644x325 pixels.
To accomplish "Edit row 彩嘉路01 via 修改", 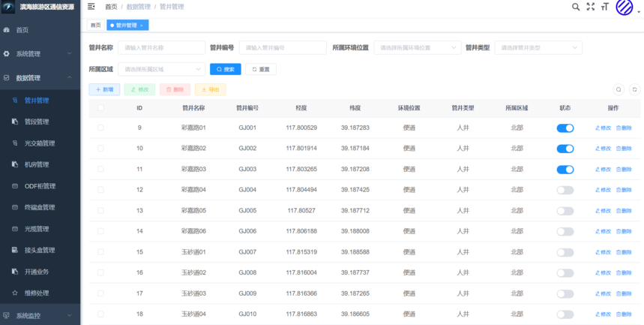I will pos(603,128).
